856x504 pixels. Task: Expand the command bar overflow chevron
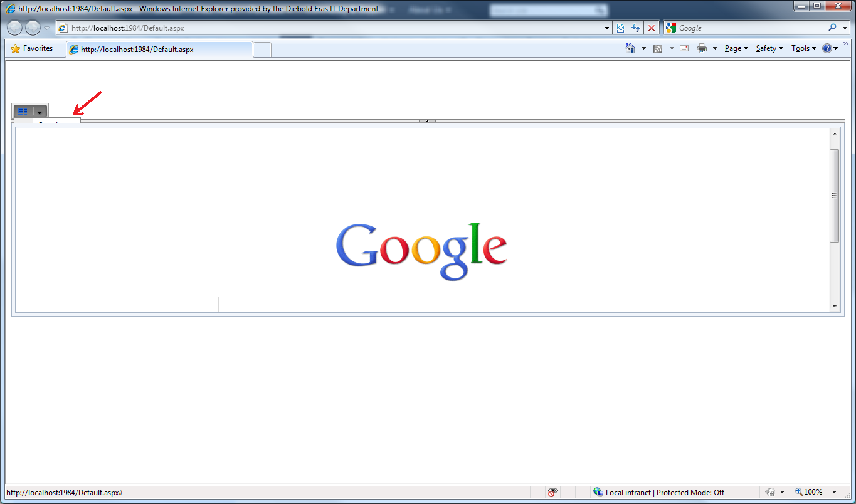pyautogui.click(x=846, y=43)
